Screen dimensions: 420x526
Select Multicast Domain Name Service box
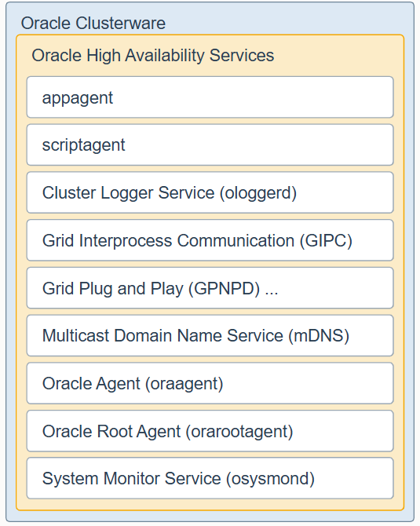[x=210, y=335]
